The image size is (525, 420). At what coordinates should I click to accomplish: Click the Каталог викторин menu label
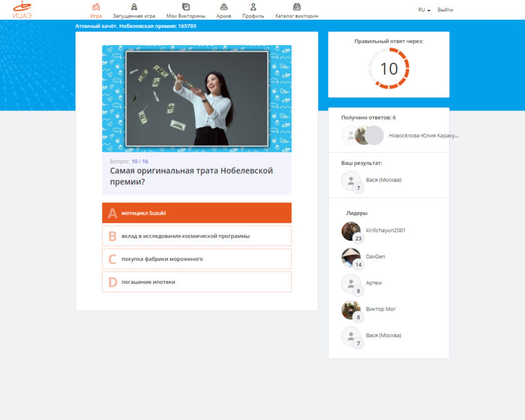pos(297,16)
